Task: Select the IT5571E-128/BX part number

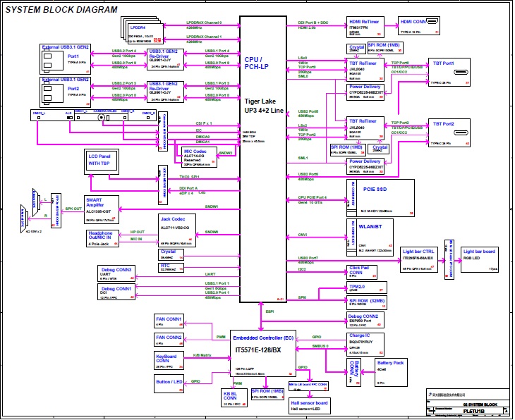Action: click(x=258, y=350)
